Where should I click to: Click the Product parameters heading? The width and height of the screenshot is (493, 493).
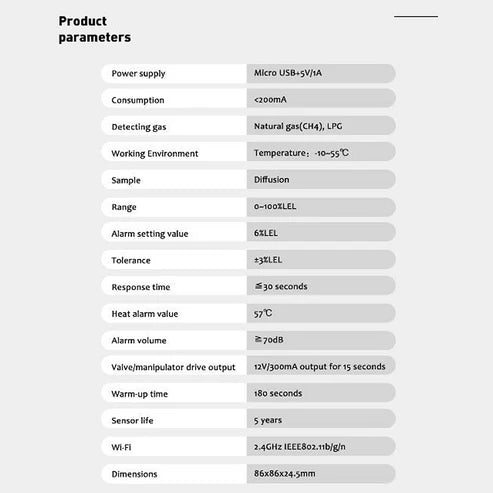click(x=95, y=29)
